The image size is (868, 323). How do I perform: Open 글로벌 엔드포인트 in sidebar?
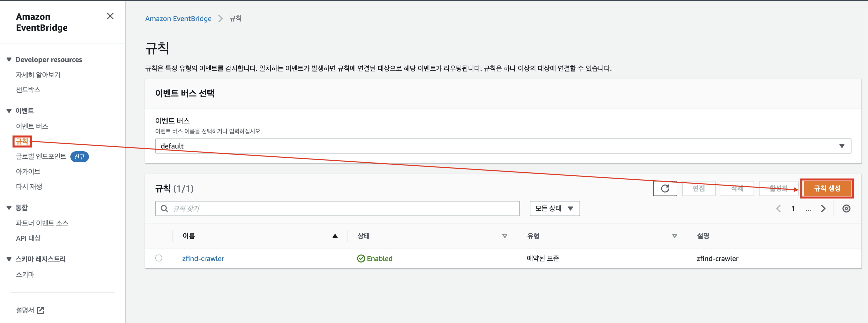coord(41,156)
